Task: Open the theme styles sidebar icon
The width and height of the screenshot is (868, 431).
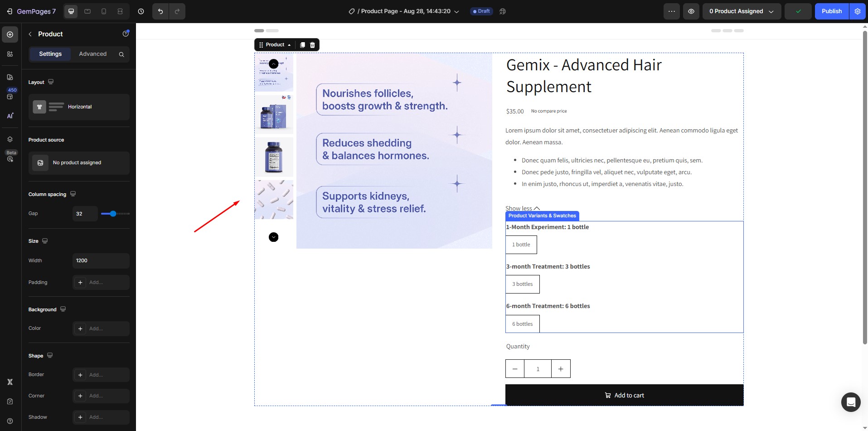Action: pos(10,77)
